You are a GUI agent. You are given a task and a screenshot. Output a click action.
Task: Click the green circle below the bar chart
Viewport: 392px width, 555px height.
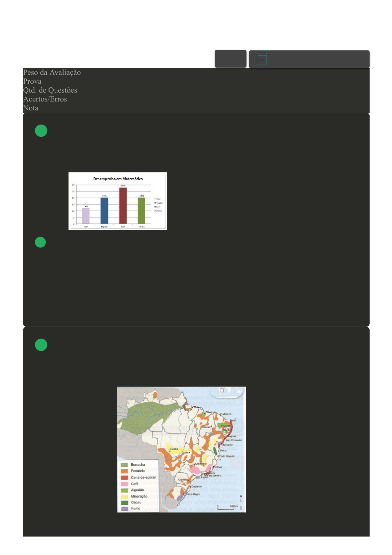click(x=41, y=242)
